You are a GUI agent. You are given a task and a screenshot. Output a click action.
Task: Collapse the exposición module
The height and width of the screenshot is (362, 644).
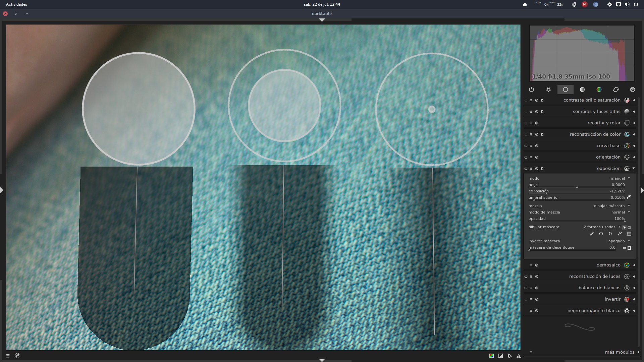click(x=634, y=169)
